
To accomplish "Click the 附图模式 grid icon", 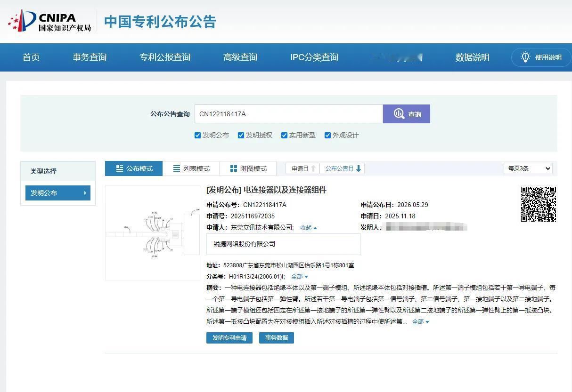I will pyautogui.click(x=234, y=168).
